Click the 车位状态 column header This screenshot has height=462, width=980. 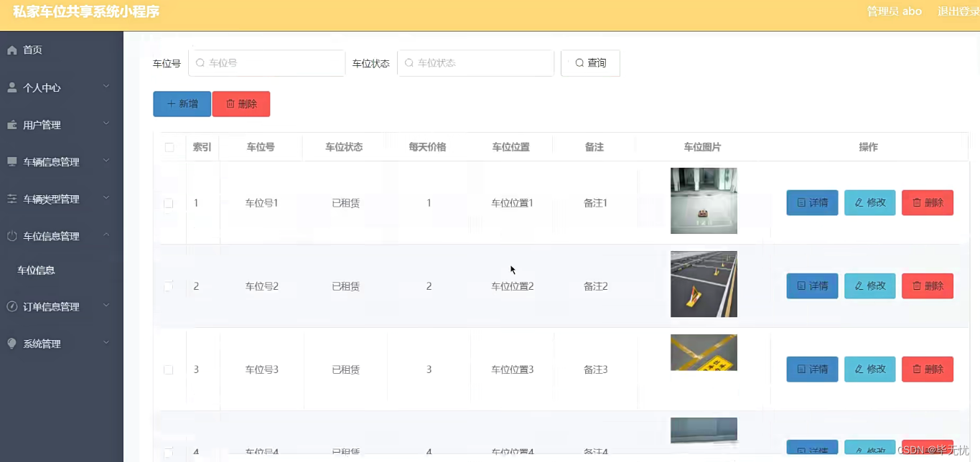point(344,147)
